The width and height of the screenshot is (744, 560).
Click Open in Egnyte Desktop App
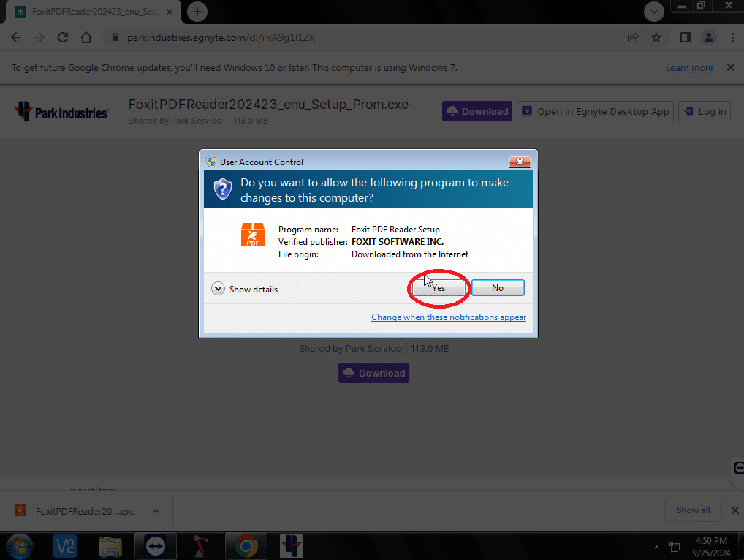pos(595,111)
